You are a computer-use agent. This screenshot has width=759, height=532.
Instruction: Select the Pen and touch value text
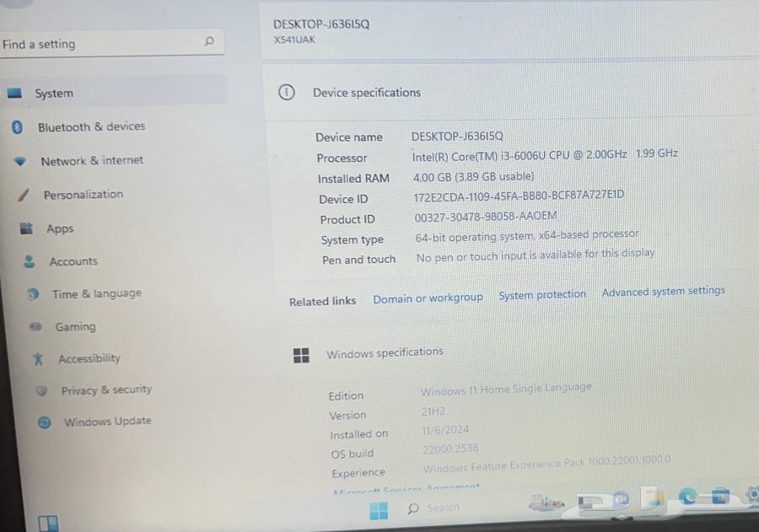pos(536,255)
